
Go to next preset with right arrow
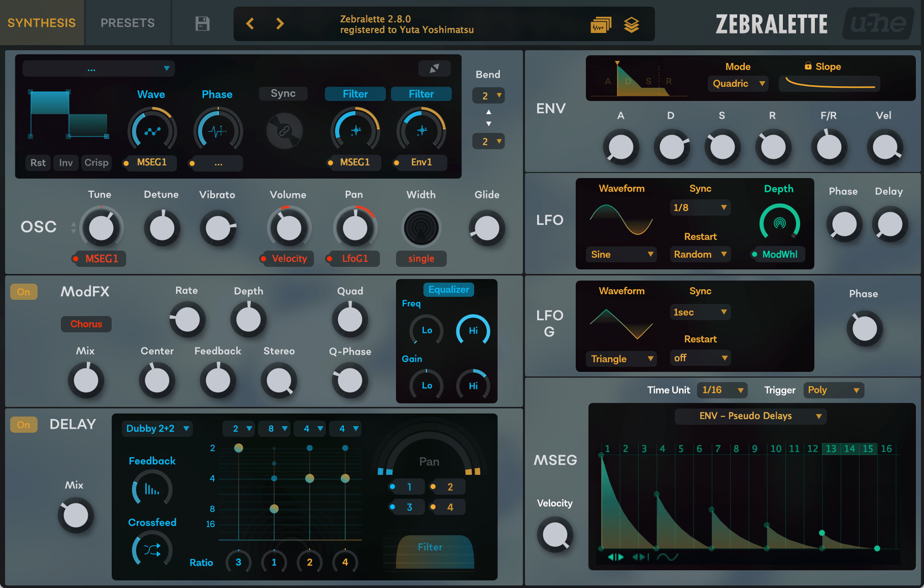[280, 23]
